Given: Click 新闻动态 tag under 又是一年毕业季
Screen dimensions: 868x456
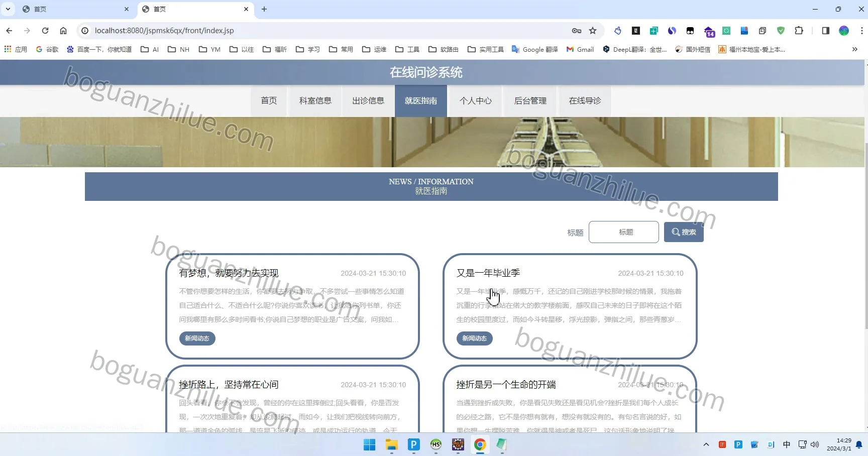Looking at the screenshot, I should (x=474, y=338).
